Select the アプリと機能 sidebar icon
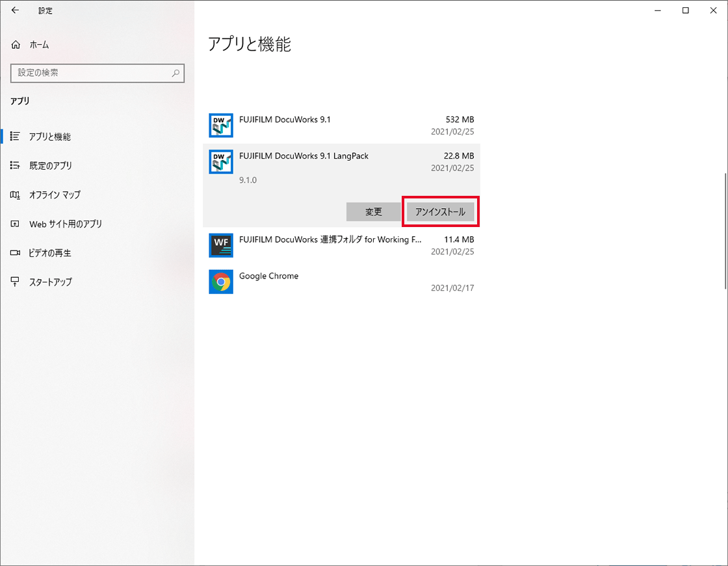The height and width of the screenshot is (566, 728). pos(15,136)
